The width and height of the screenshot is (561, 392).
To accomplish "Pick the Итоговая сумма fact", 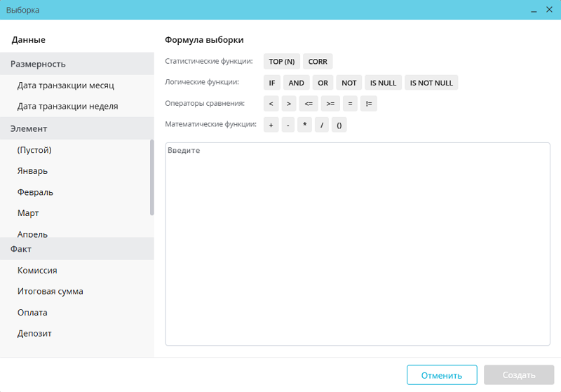I will [50, 291].
